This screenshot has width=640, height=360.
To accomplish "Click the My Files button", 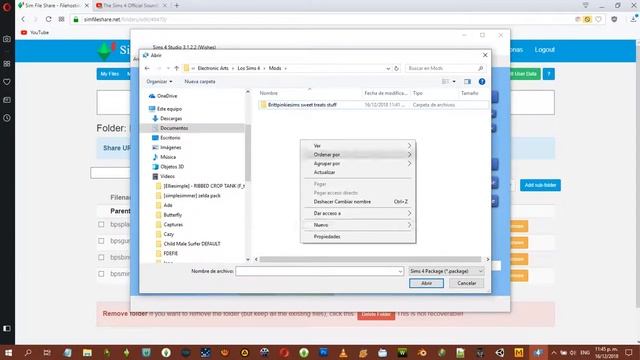I will pos(109,74).
